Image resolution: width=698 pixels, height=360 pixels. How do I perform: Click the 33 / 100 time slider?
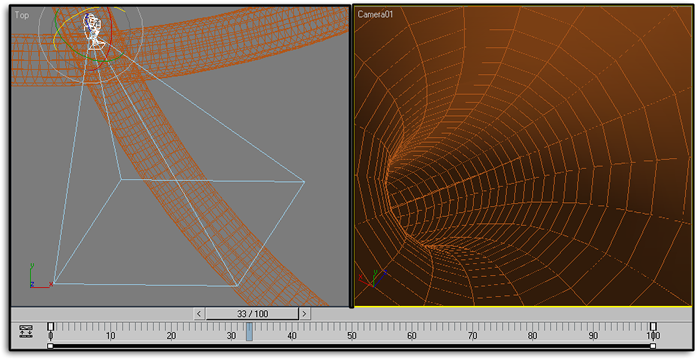click(252, 314)
